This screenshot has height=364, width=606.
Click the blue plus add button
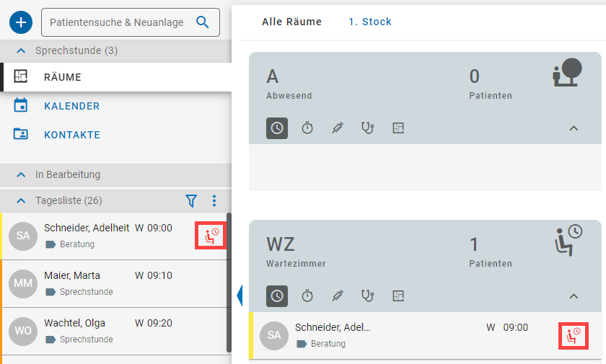(x=21, y=22)
